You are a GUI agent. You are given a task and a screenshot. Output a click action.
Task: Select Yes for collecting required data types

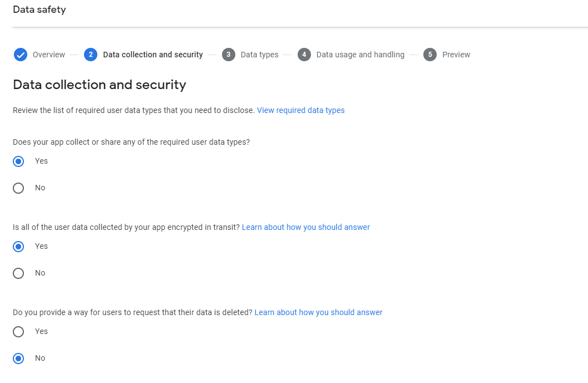[x=18, y=161]
